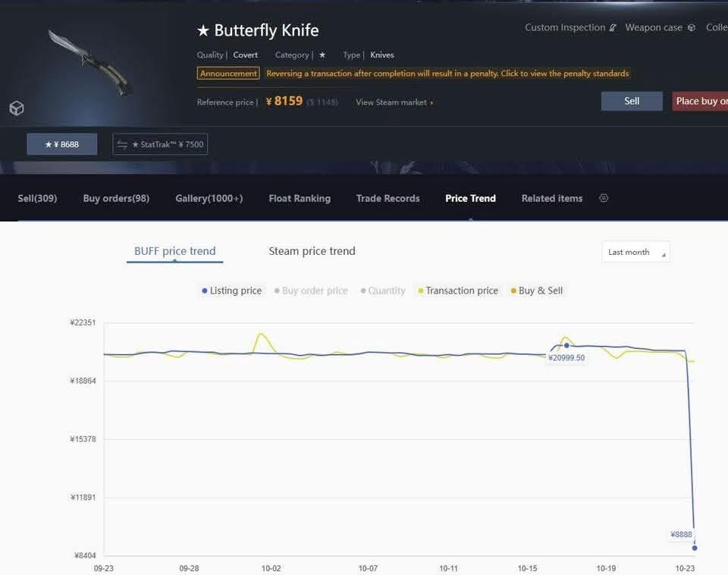This screenshot has width=728, height=575.
Task: Open the Buy orders(98) tab
Action: pos(116,198)
